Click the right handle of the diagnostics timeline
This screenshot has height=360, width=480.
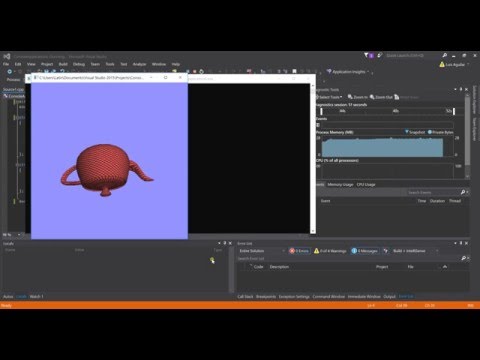point(454,111)
